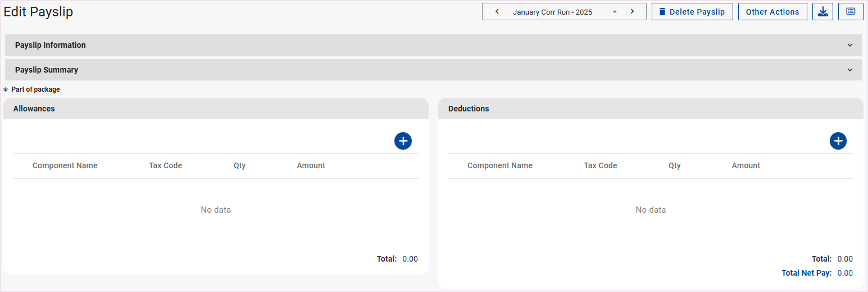Open the list view icon button
The height and width of the screenshot is (292, 868).
tap(851, 12)
